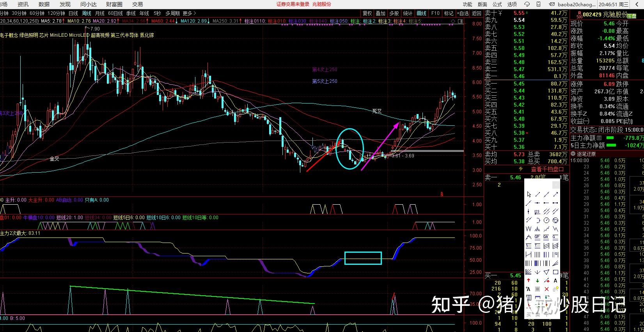
Task: Switch to 日线 daily chart
Action: [73, 13]
